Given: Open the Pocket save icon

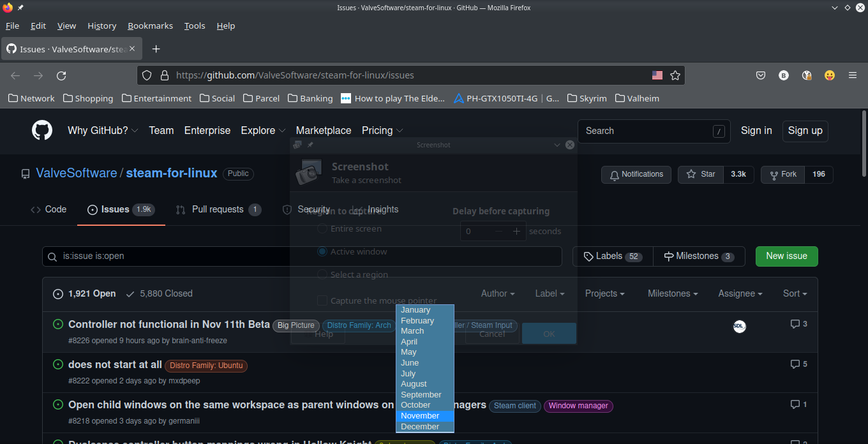Looking at the screenshot, I should (x=761, y=75).
